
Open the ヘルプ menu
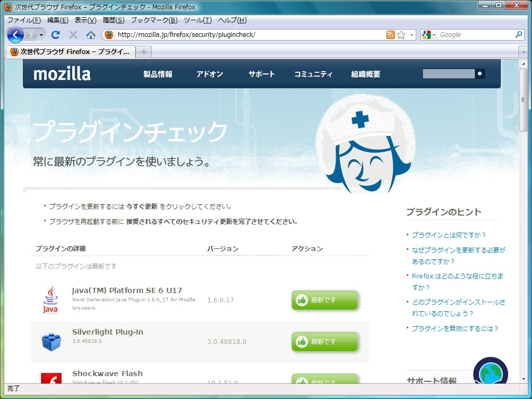232,20
